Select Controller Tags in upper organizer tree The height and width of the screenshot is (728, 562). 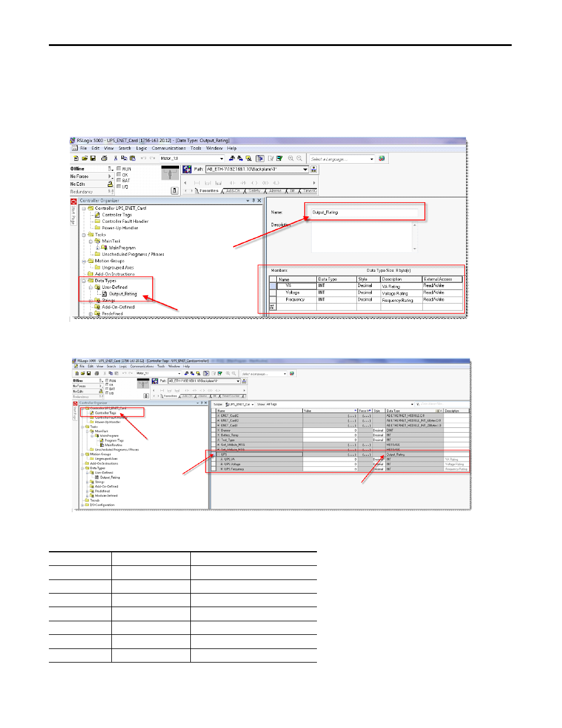pyautogui.click(x=117, y=215)
